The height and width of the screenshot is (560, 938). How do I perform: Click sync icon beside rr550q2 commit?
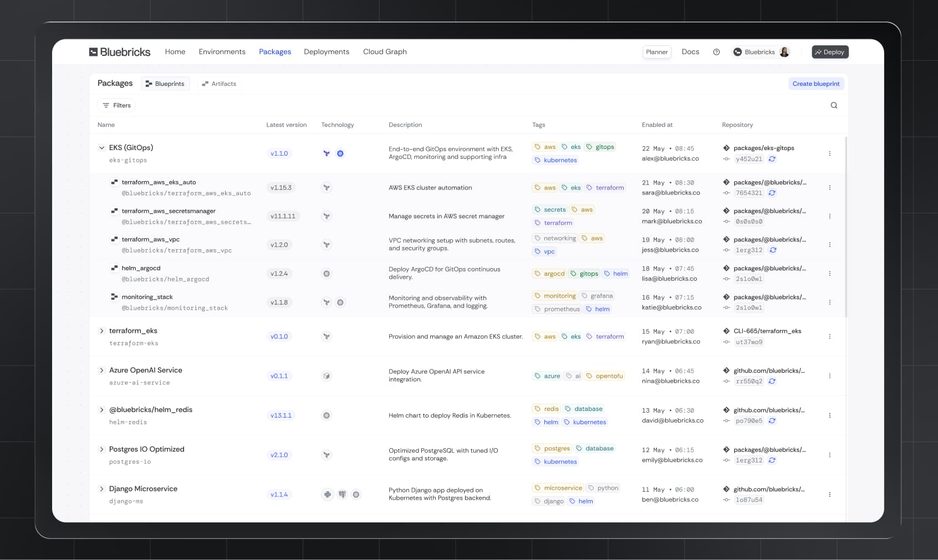tap(772, 381)
